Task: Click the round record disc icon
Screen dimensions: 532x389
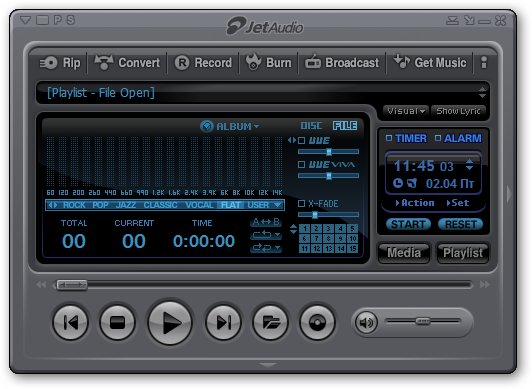Action: point(317,323)
